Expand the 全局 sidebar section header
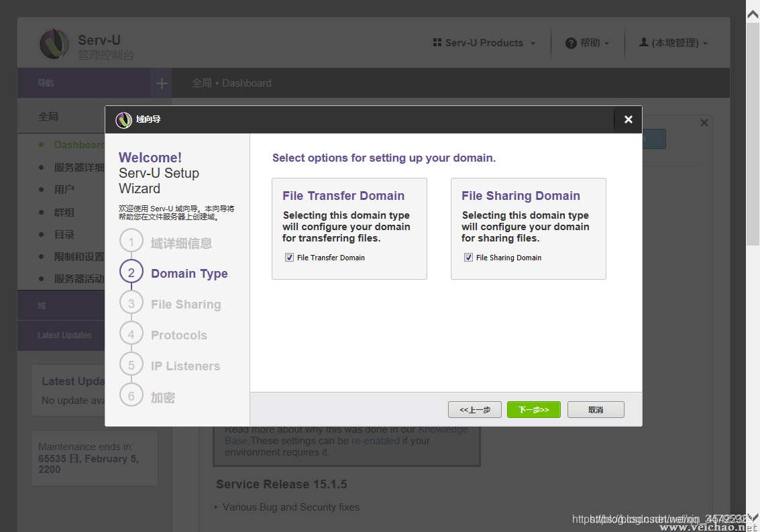 [61, 116]
